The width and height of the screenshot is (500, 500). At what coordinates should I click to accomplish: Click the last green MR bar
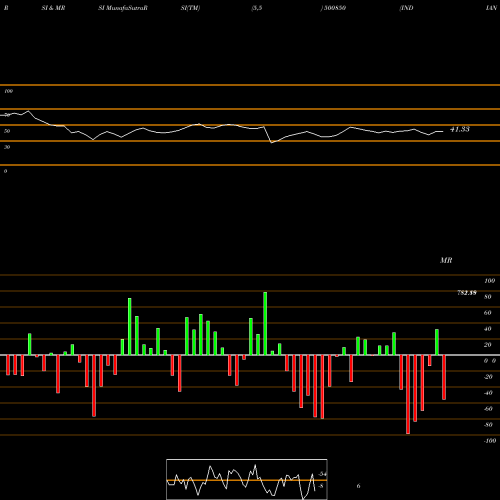437,342
